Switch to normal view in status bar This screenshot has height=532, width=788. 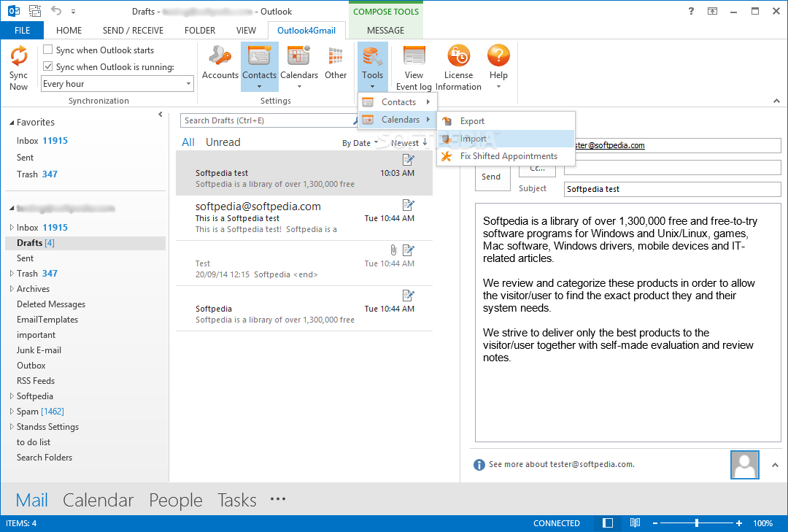pos(608,523)
